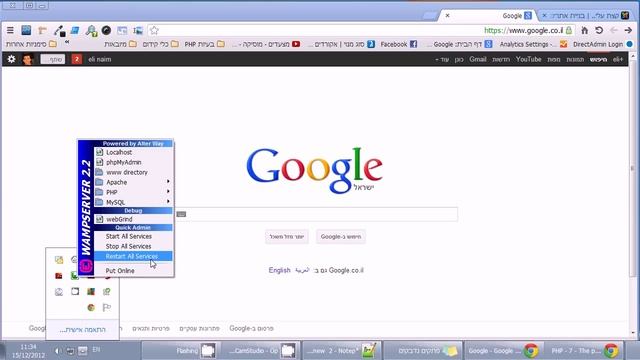Open the business solutions footer link
Screen dimensions: 640x360
click(x=200, y=328)
